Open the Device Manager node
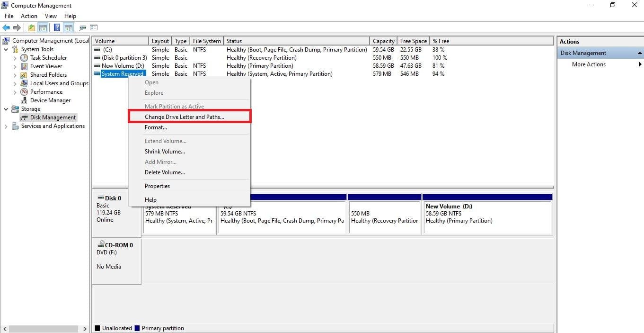Screen dimensions: 644x333 pyautogui.click(x=50, y=100)
